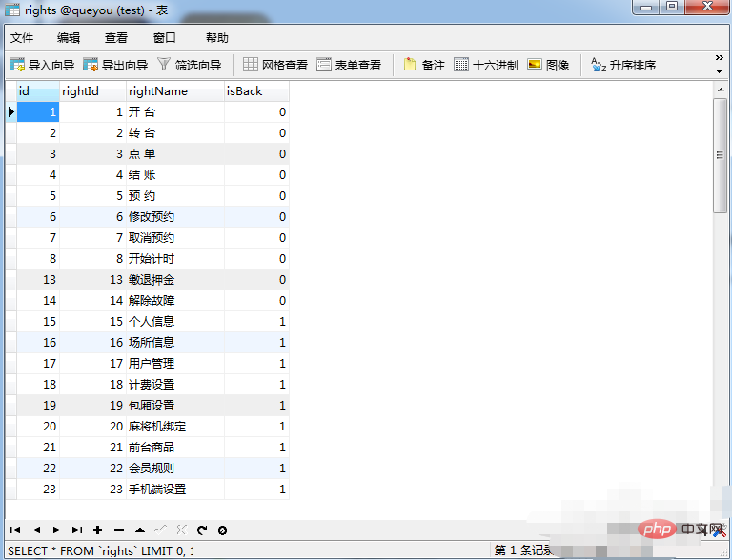This screenshot has height=560, width=732.
Task: Click the SQL statement in status bar
Action: point(101,551)
